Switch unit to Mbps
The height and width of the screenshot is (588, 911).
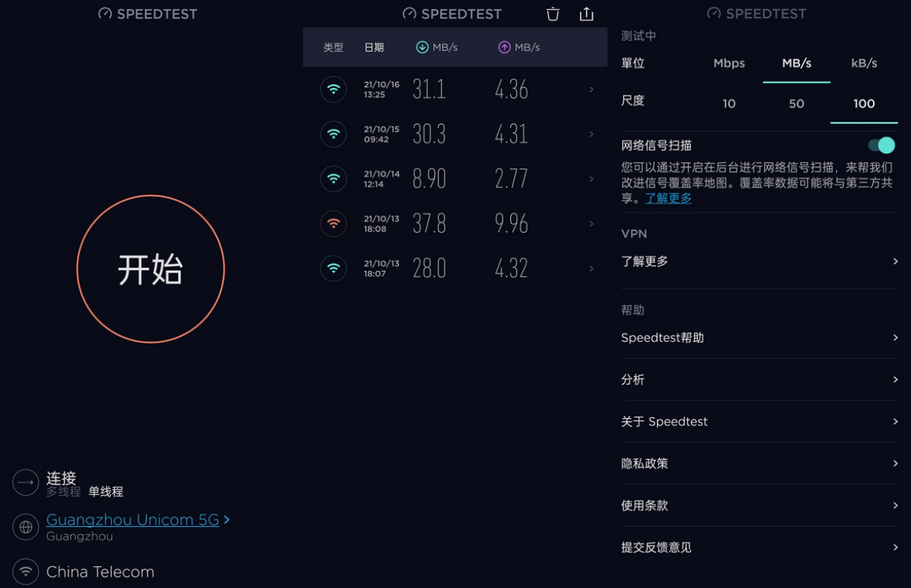click(728, 63)
